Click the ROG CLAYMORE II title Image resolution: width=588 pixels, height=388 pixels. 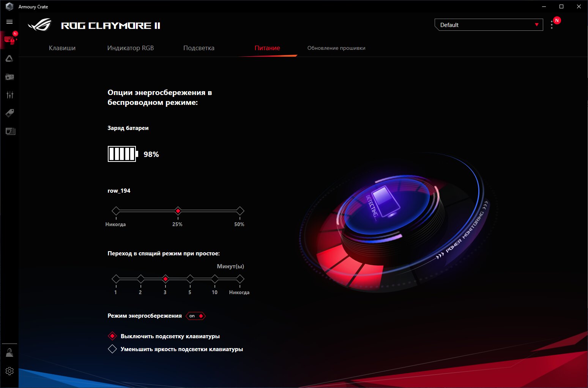[111, 25]
